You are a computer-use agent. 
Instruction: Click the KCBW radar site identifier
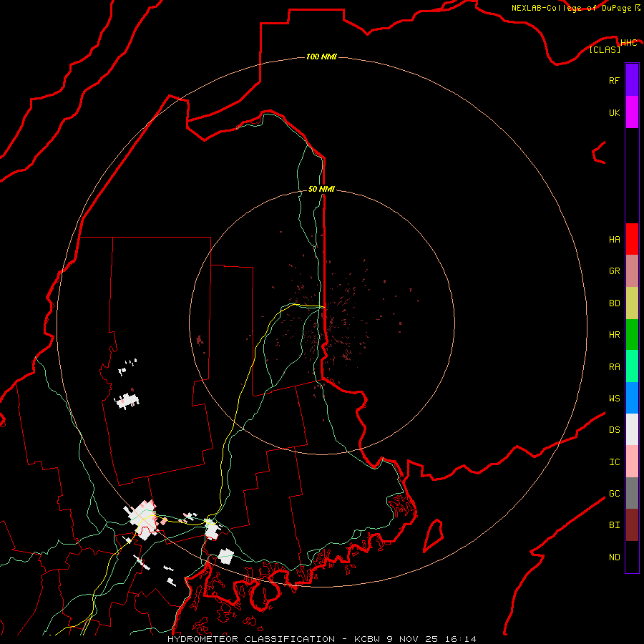click(369, 639)
